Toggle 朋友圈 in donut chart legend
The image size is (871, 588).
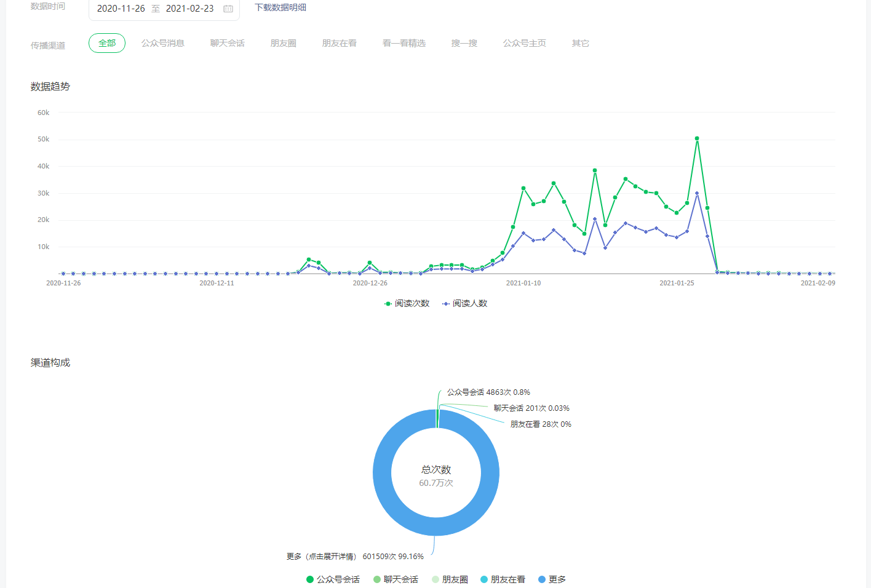tap(450, 579)
